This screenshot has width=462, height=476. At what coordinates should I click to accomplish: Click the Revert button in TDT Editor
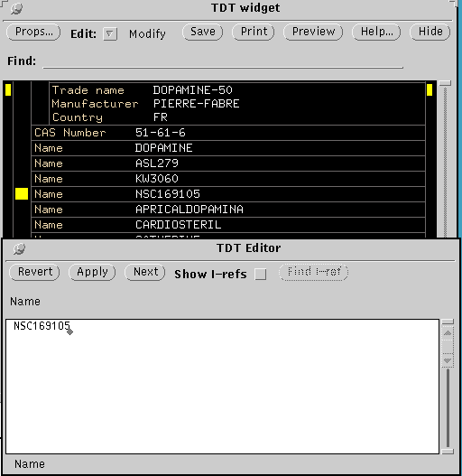(34, 272)
